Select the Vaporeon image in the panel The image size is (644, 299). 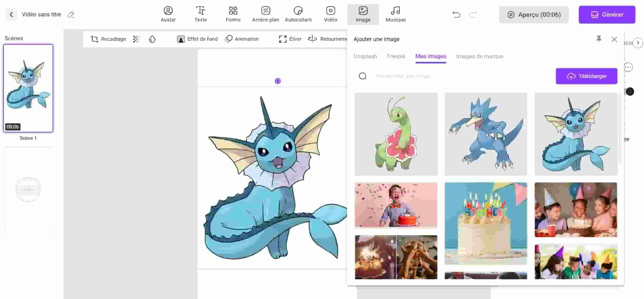pyautogui.click(x=576, y=134)
